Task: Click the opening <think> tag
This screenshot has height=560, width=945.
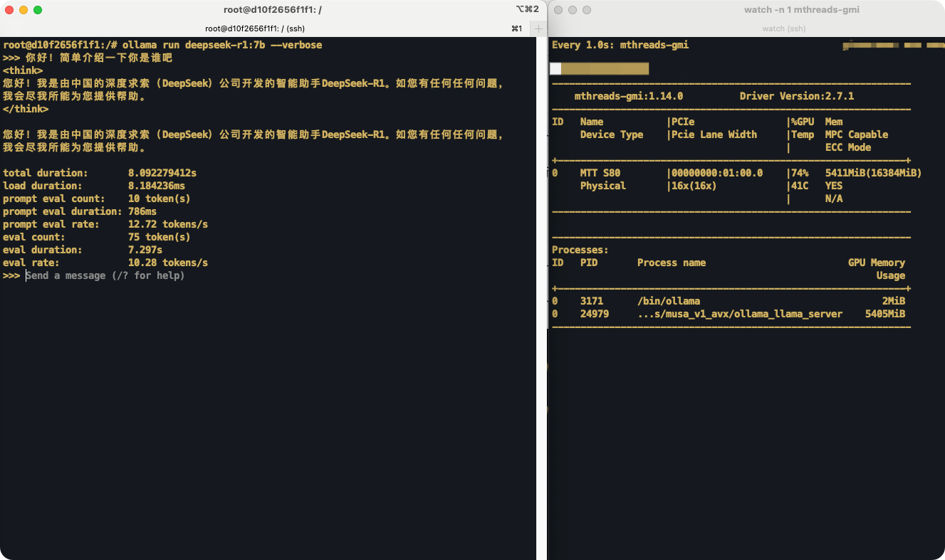Action: [x=23, y=70]
